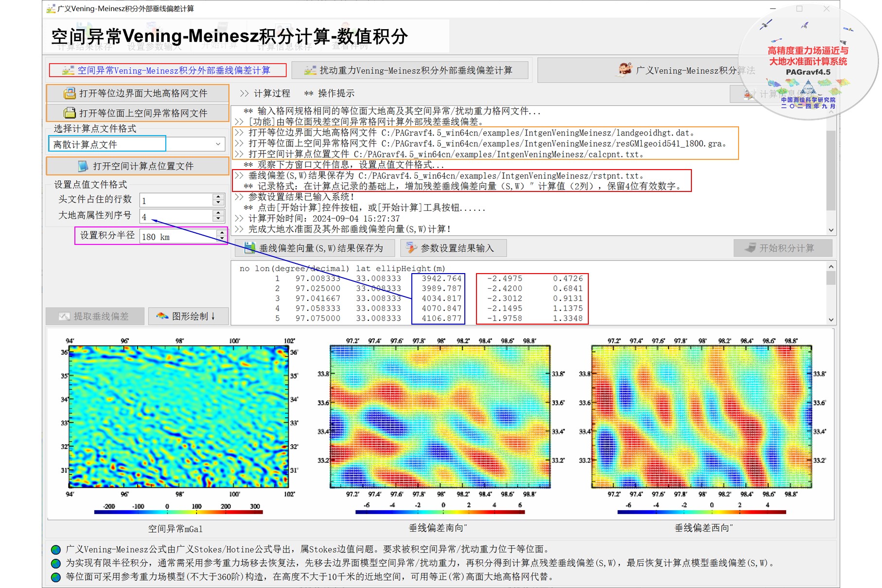Click the log line mentioning calcpnt.txt

click(439, 154)
